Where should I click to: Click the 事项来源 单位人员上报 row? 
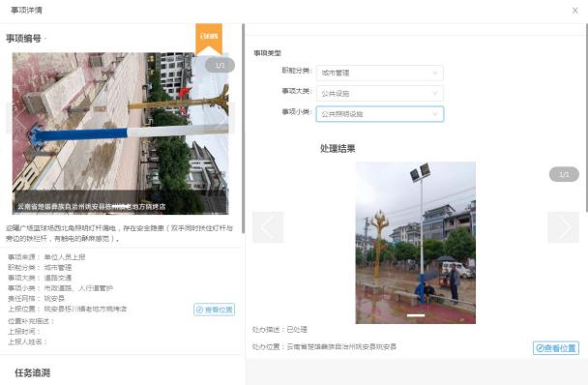[x=46, y=257]
